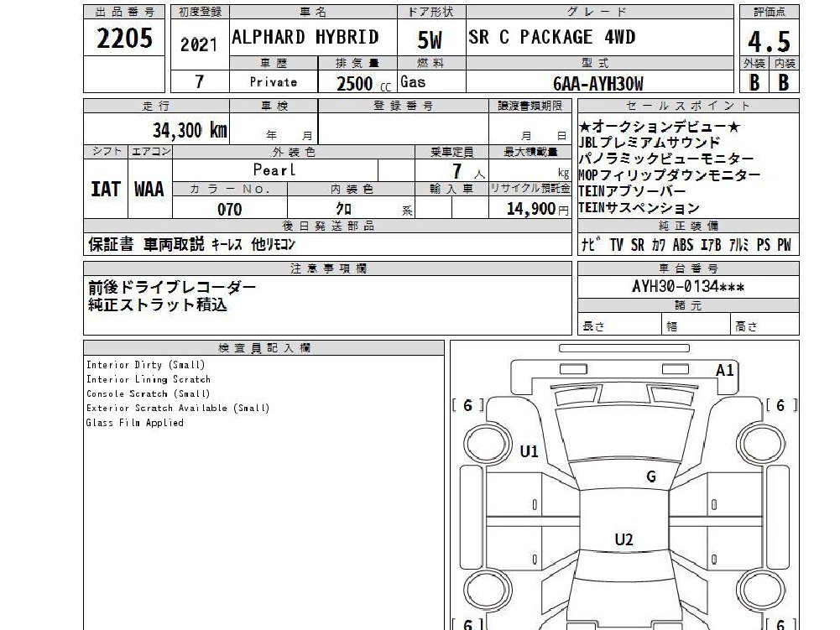Select model code 6AA-AYH30W
The image size is (840, 630).
[598, 84]
